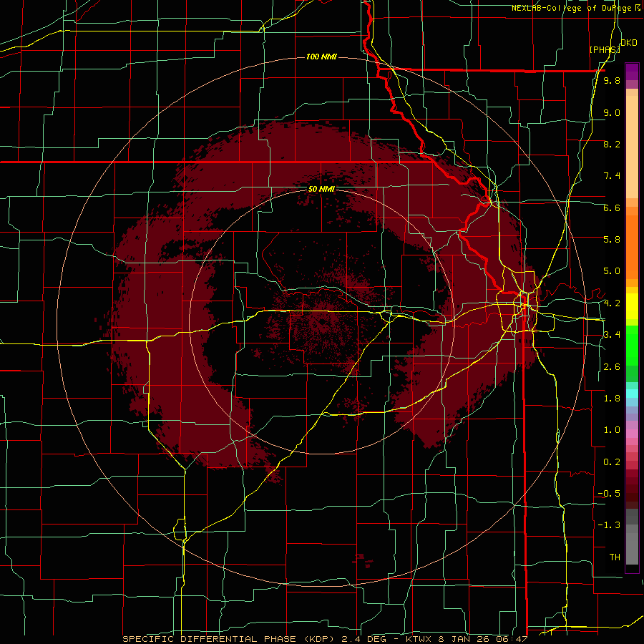The image size is (644, 644).
Task: Click the 9.0 scale value
Action: (612, 112)
